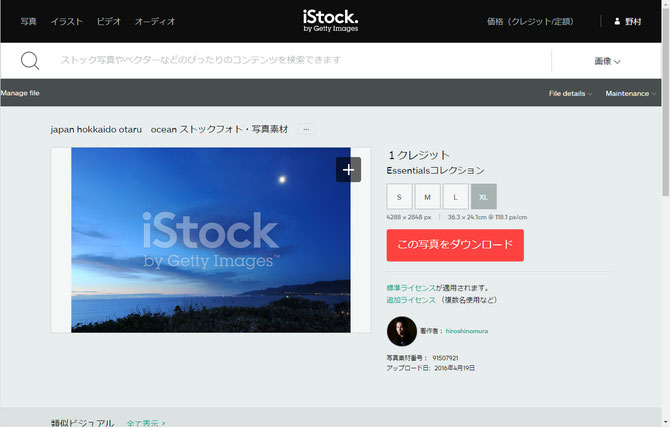Viewport: 670px width, 427px height.
Task: Expand the 画像 search type dropdown
Action: coord(607,61)
